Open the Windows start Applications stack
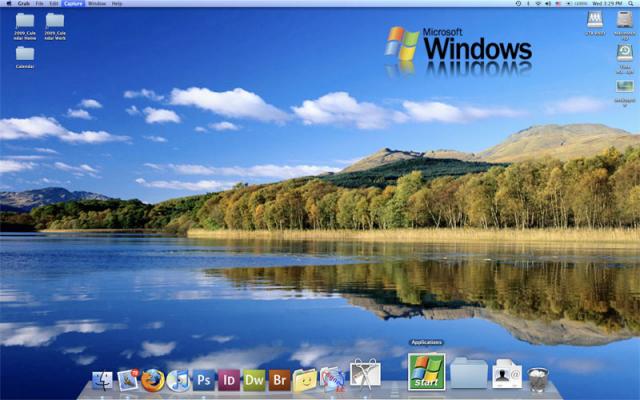 (427, 372)
